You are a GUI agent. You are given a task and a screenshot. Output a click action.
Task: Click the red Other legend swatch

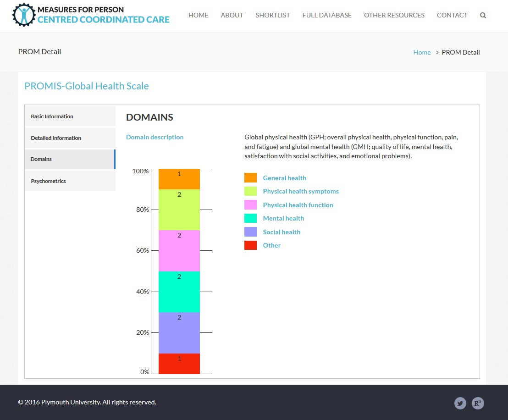(x=250, y=245)
